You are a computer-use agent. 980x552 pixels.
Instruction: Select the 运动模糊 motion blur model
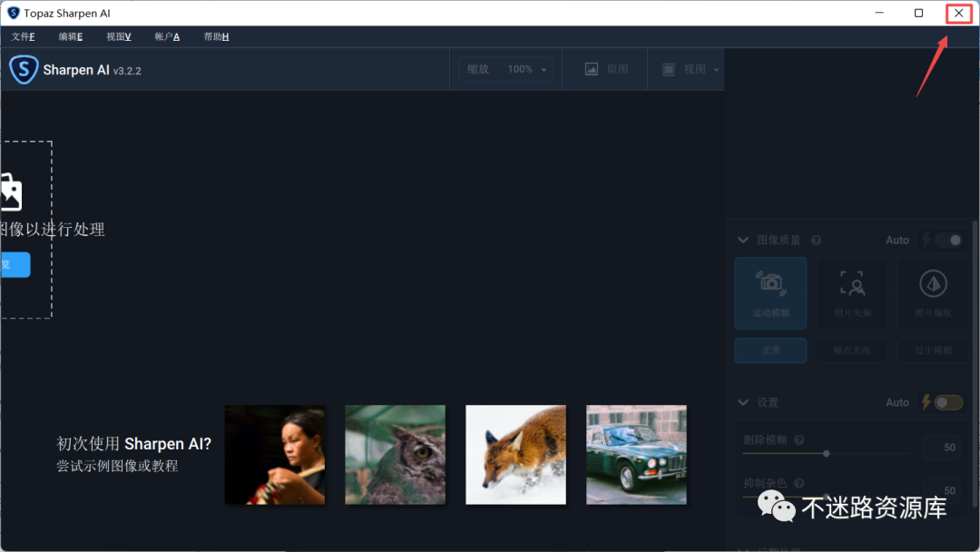tap(770, 293)
